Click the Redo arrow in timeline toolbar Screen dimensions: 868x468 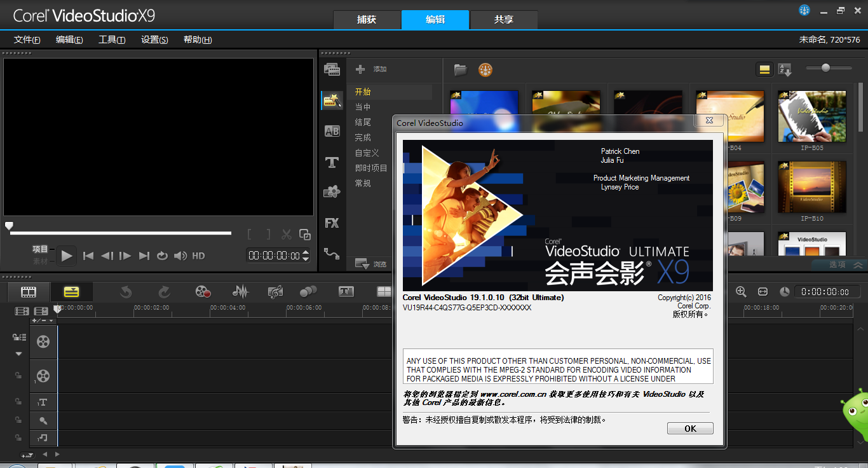pyautogui.click(x=164, y=292)
